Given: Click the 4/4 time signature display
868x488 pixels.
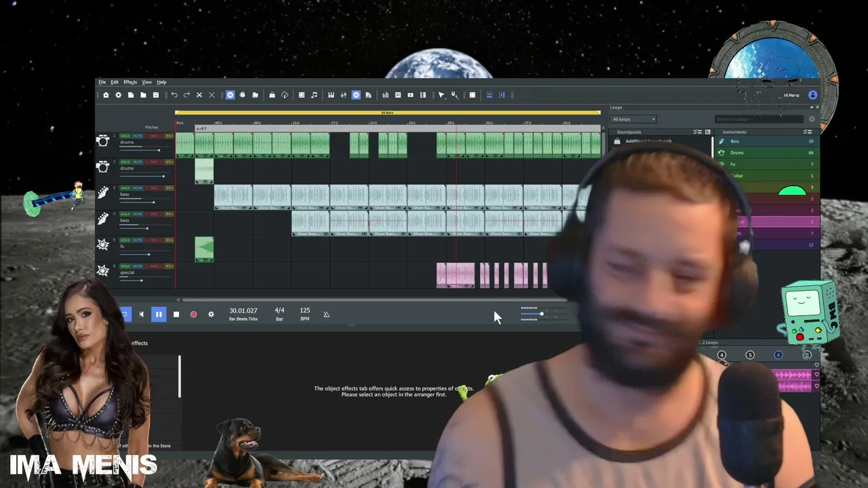Looking at the screenshot, I should pos(279,310).
